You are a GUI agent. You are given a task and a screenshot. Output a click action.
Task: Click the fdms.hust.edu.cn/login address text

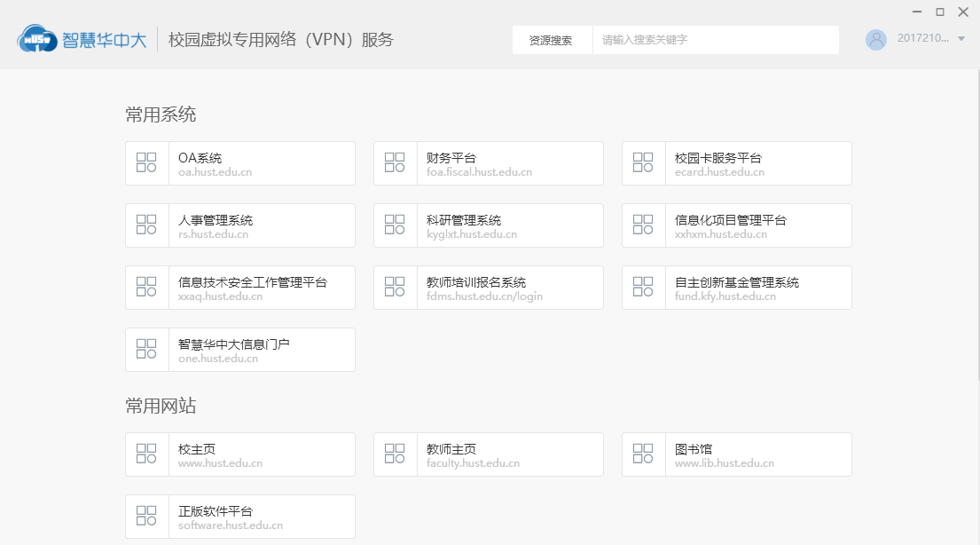coord(484,296)
